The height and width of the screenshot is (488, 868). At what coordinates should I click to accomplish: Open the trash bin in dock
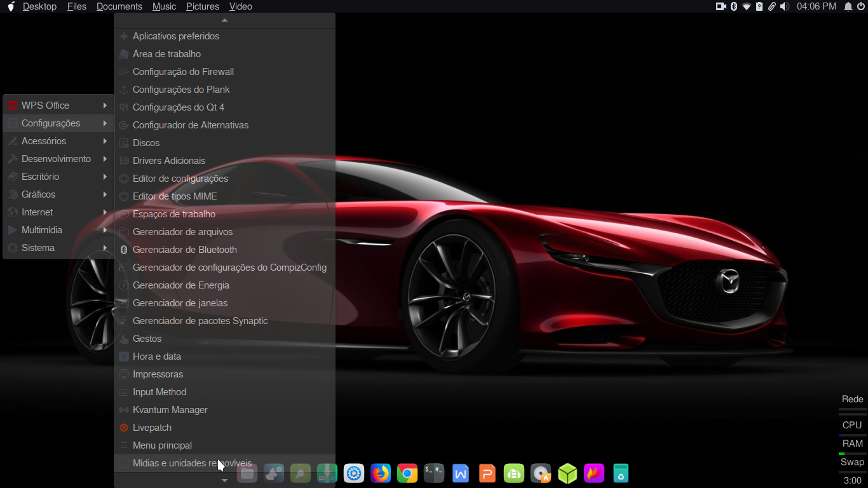pyautogui.click(x=621, y=473)
